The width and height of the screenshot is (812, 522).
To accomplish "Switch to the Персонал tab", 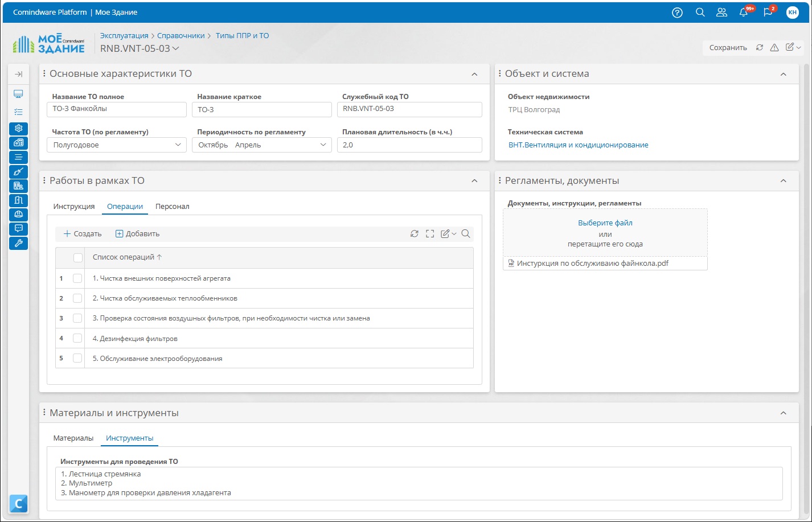I will 172,206.
